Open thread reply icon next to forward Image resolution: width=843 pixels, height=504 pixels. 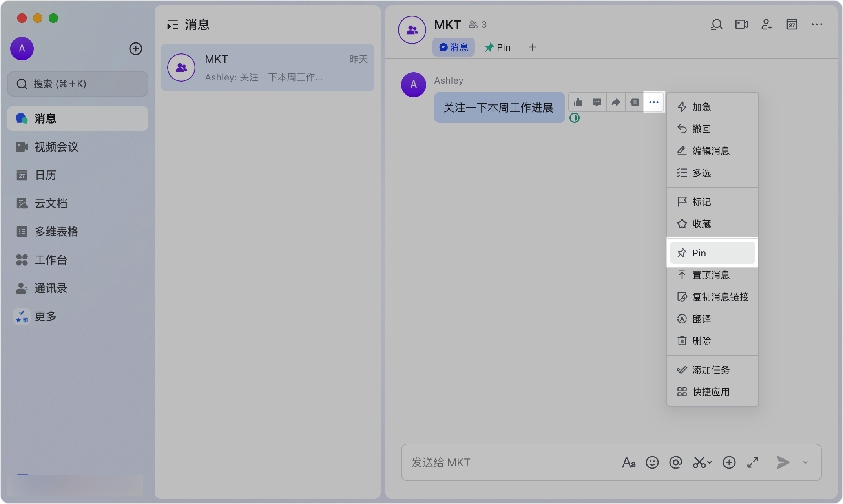[635, 102]
